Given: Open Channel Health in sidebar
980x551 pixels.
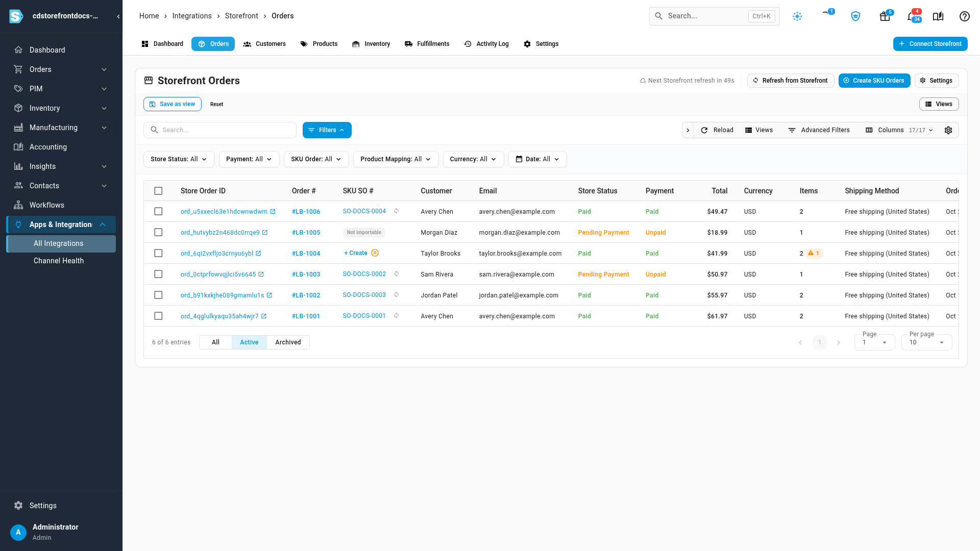Looking at the screenshot, I should [x=59, y=261].
